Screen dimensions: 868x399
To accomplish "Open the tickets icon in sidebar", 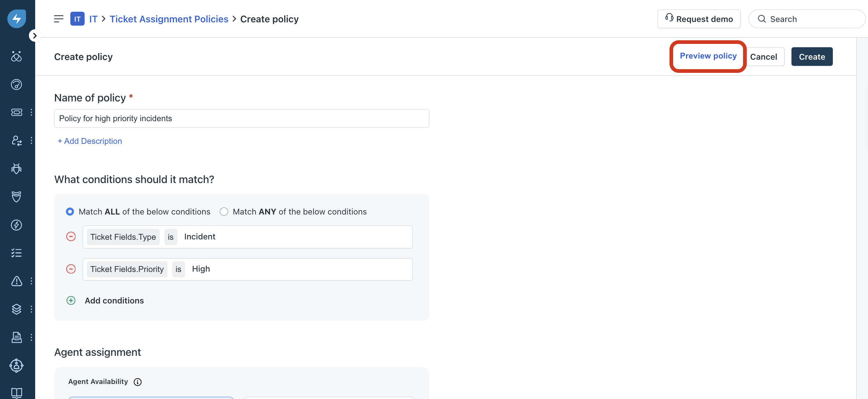I will point(16,112).
